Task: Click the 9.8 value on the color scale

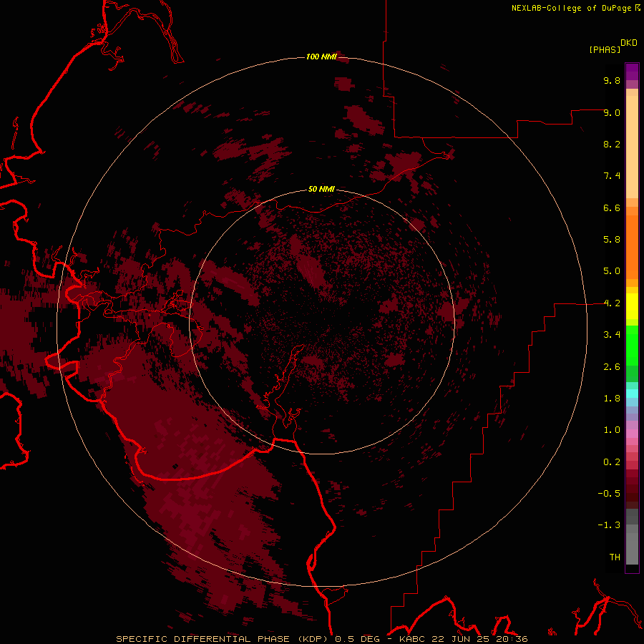Action: 612,80
